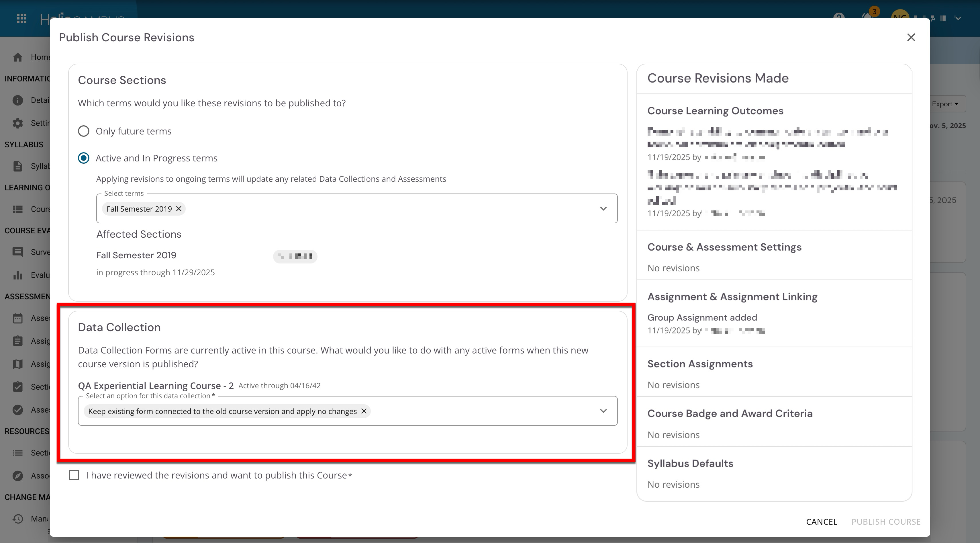Click the Manage history icon in sidebar
980x543 pixels.
click(x=17, y=519)
